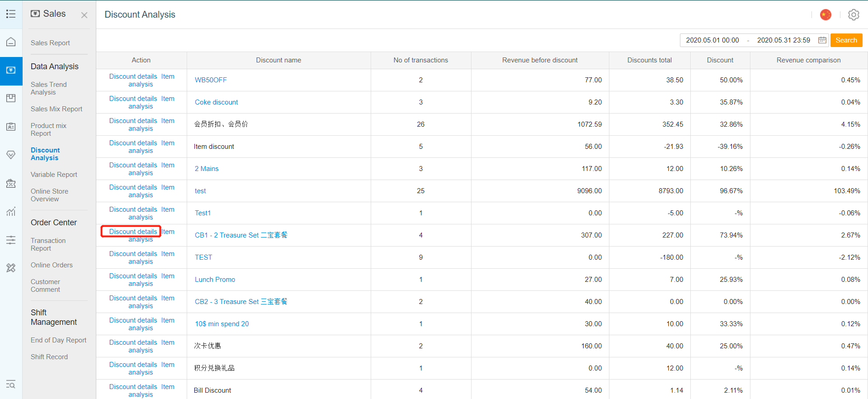868x399 pixels.
Task: Switch language using the China flag icon
Action: tap(826, 15)
